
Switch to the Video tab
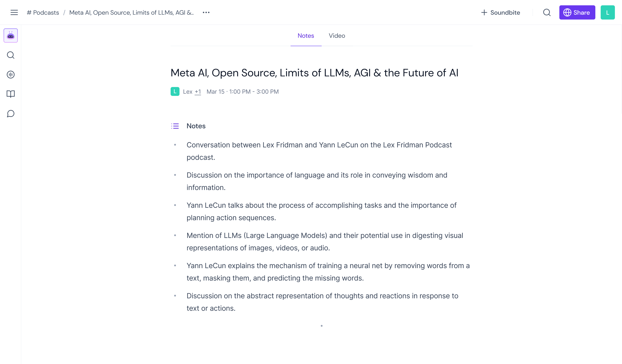[x=337, y=36]
